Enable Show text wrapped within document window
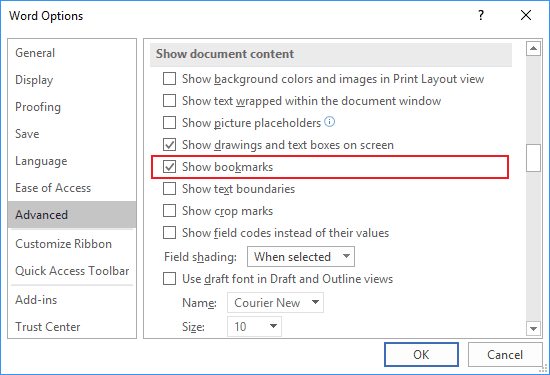 click(169, 101)
